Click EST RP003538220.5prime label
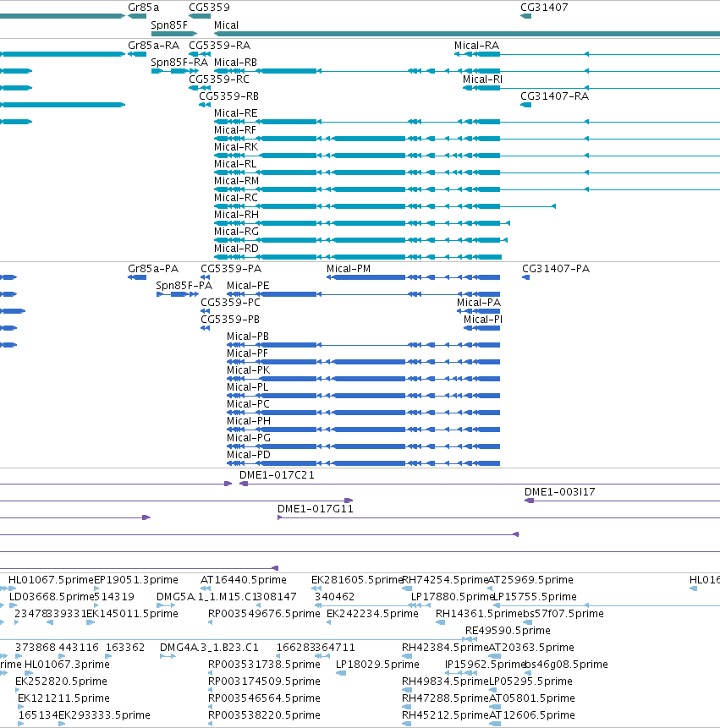 pos(264,715)
